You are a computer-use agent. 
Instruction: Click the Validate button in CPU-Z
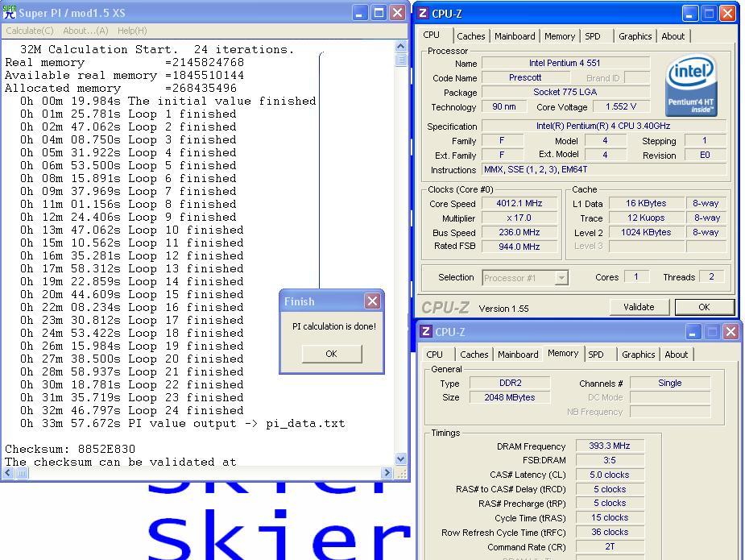[639, 307]
